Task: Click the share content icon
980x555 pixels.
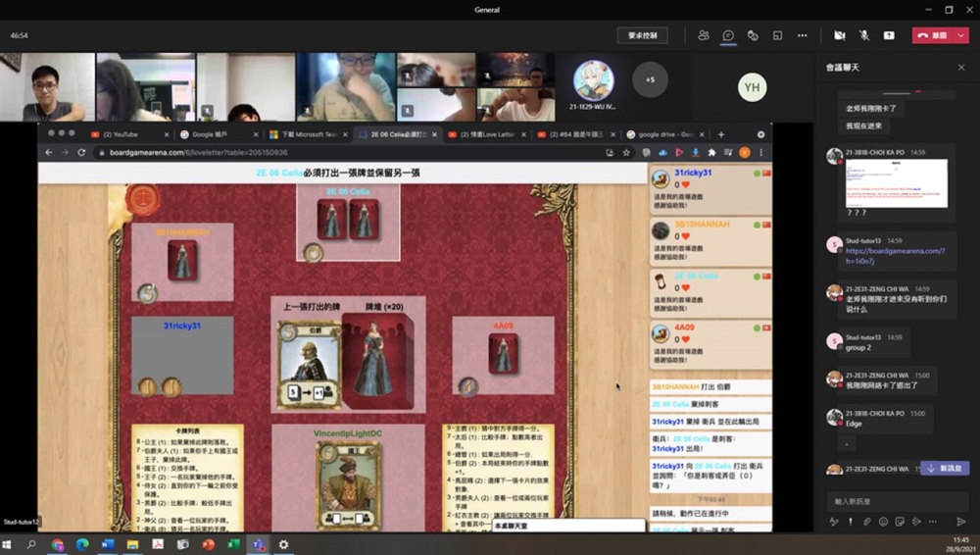Action: click(889, 35)
